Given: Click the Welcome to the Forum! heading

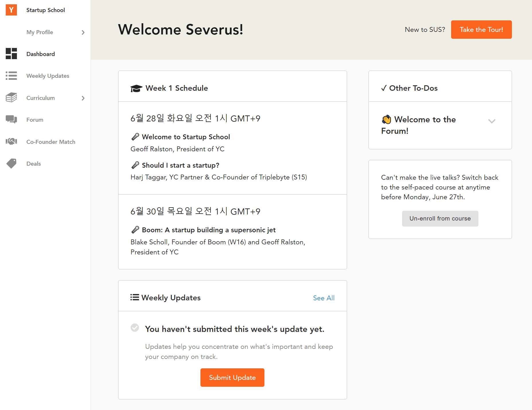Looking at the screenshot, I should [x=418, y=125].
